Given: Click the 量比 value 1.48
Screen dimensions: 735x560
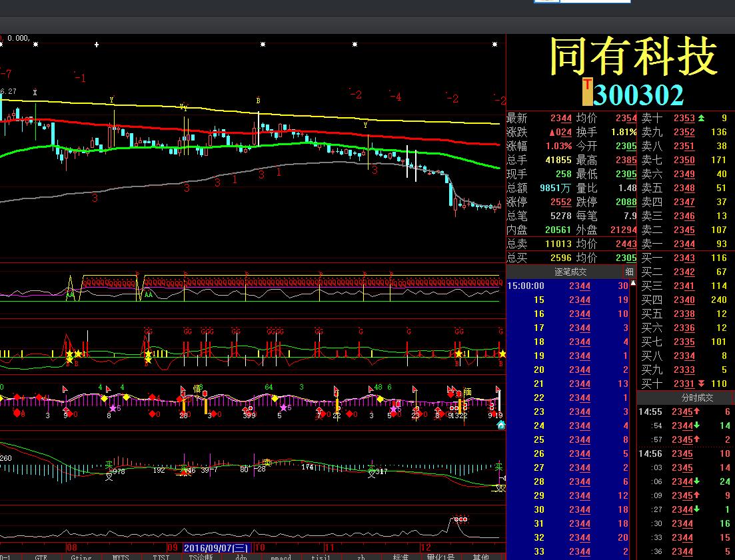Looking at the screenshot, I should click(x=627, y=188).
